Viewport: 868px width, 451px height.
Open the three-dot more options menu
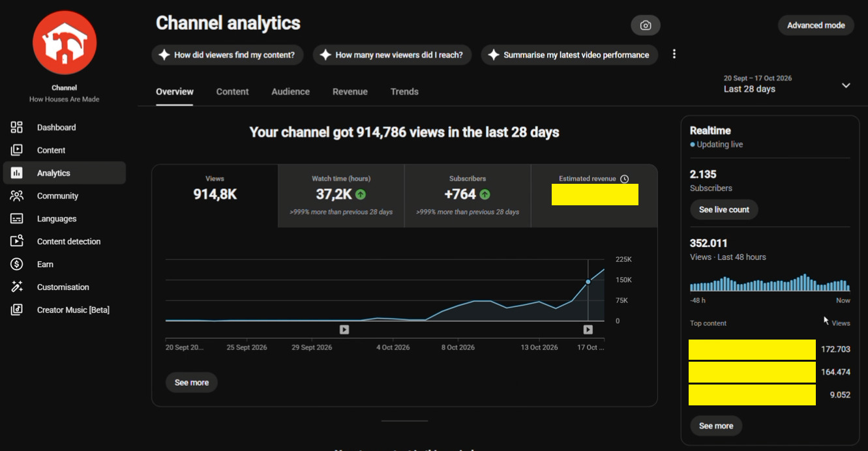(x=674, y=54)
